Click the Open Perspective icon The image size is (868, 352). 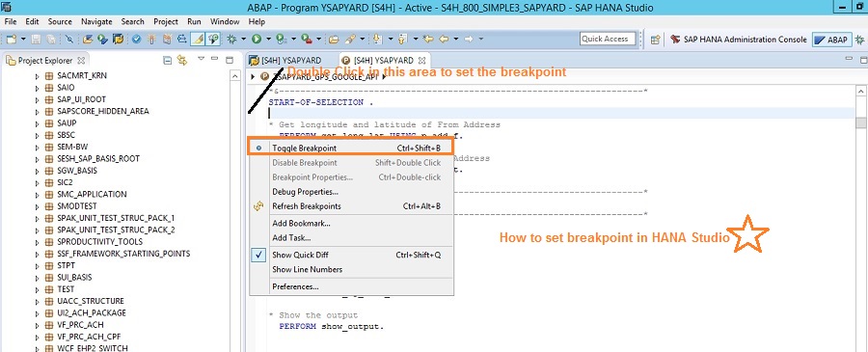tap(656, 40)
